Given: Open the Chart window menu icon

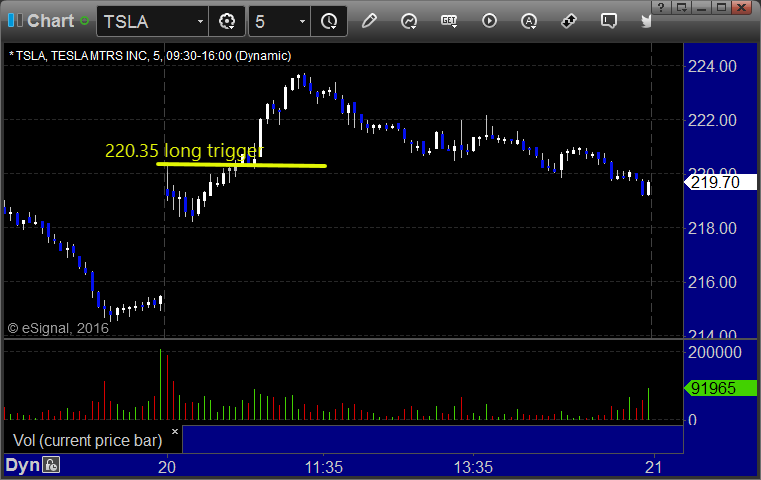Looking at the screenshot, I should 15,21.
